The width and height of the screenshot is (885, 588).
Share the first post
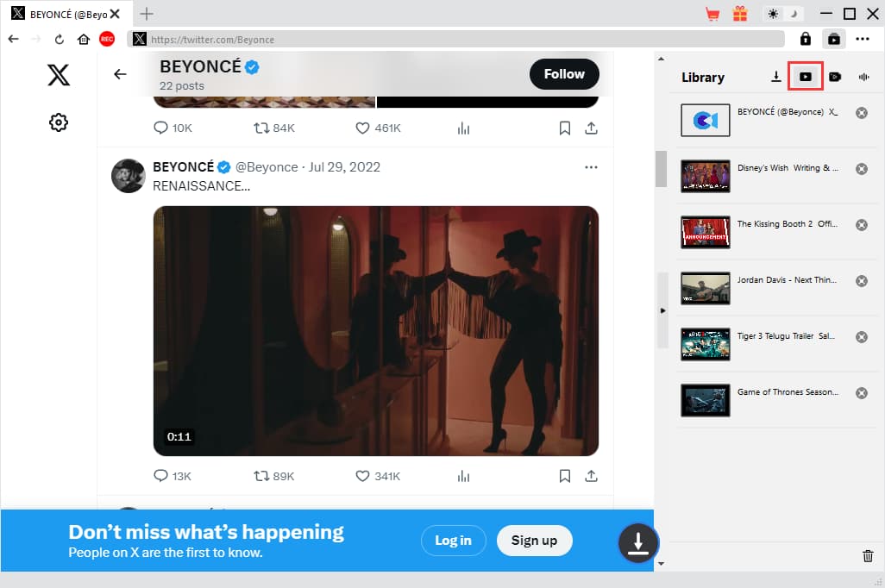[x=591, y=128]
